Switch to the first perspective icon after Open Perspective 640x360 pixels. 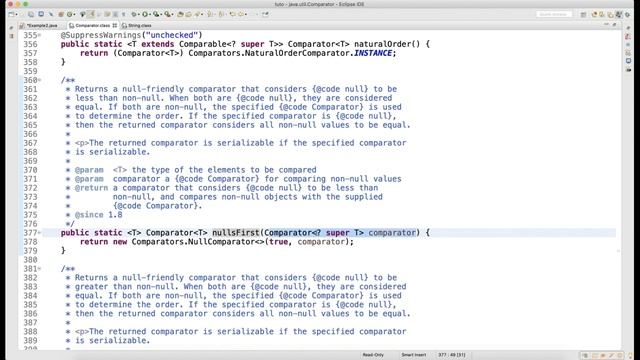point(595,14)
